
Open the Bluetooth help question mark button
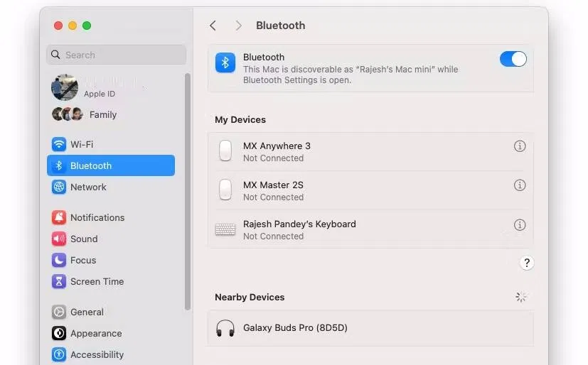click(527, 263)
